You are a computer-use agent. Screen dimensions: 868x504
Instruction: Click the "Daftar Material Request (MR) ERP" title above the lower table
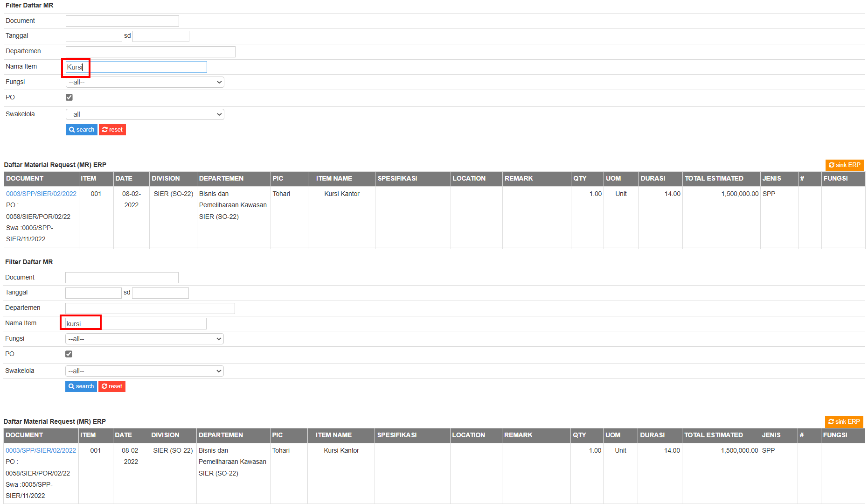tap(55, 421)
